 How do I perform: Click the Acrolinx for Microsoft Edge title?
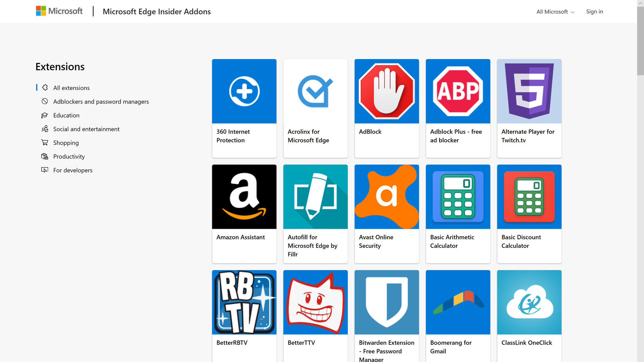[x=308, y=136]
